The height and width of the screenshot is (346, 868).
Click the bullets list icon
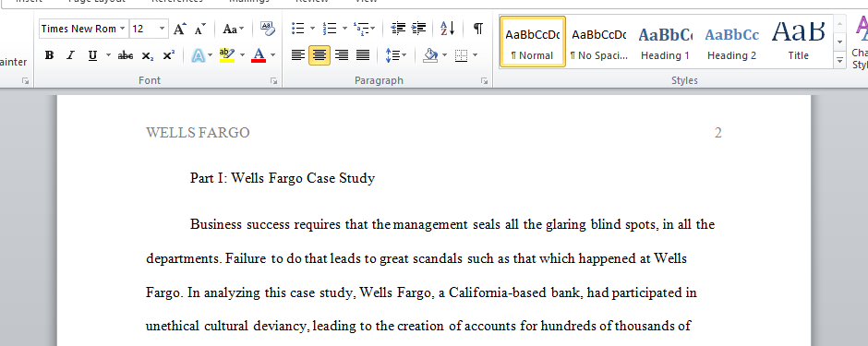298,29
